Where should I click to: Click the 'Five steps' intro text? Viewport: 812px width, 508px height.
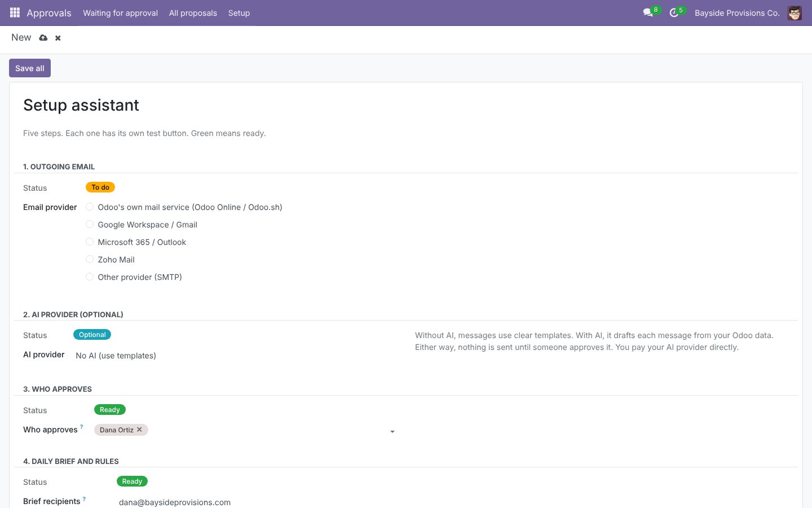point(144,133)
